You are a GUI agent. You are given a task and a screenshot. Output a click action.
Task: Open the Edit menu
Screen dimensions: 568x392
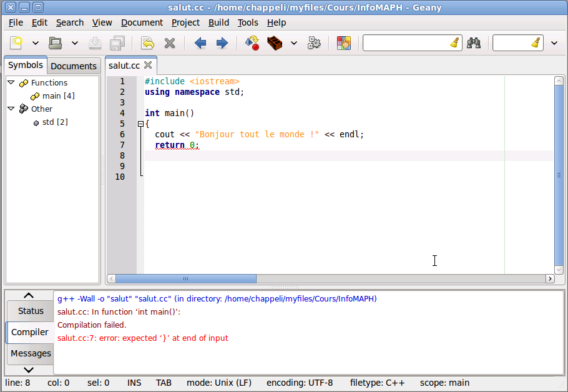tap(39, 22)
